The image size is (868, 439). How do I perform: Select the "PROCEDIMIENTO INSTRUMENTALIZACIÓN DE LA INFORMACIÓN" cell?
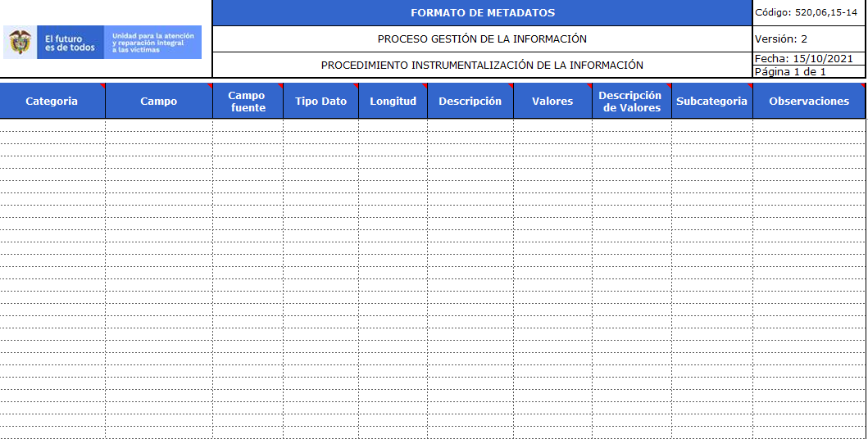click(x=482, y=65)
